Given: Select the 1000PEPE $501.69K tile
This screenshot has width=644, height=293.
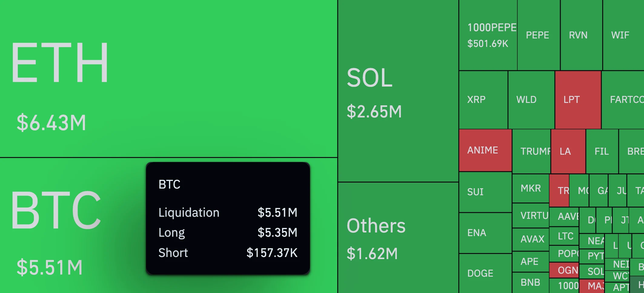Looking at the screenshot, I should tap(488, 35).
